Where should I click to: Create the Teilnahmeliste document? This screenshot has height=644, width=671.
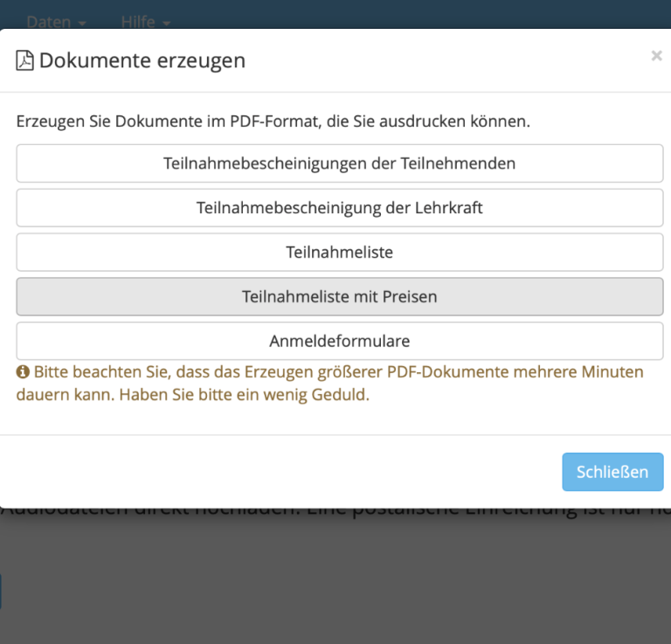pos(339,253)
